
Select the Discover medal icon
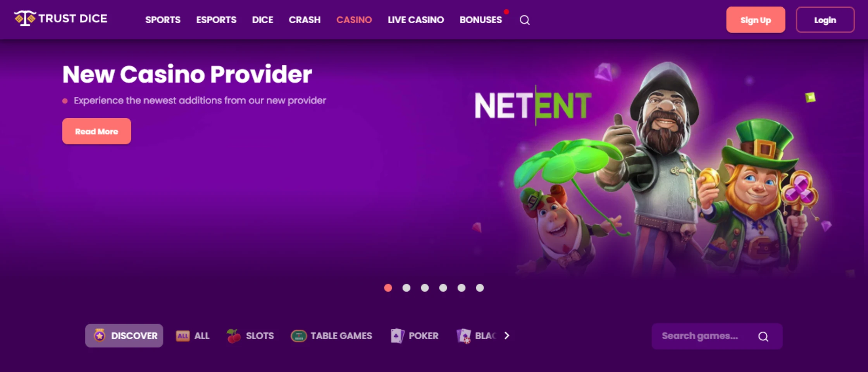point(100,335)
